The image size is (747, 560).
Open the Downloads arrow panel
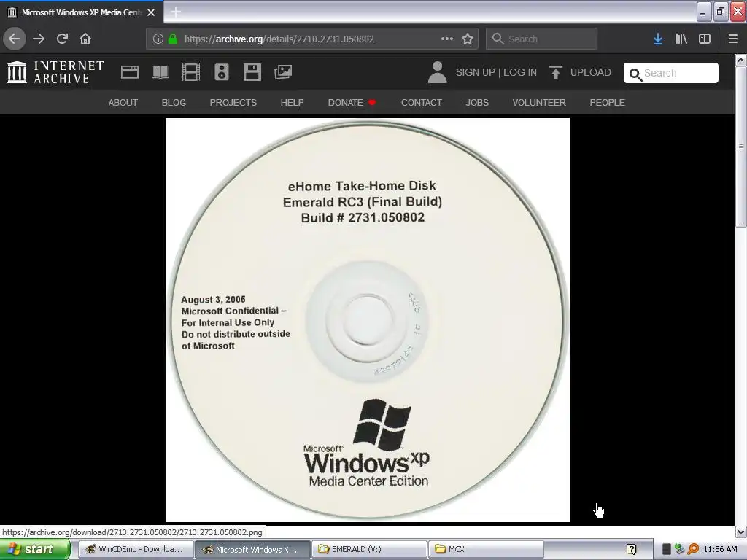pos(658,39)
